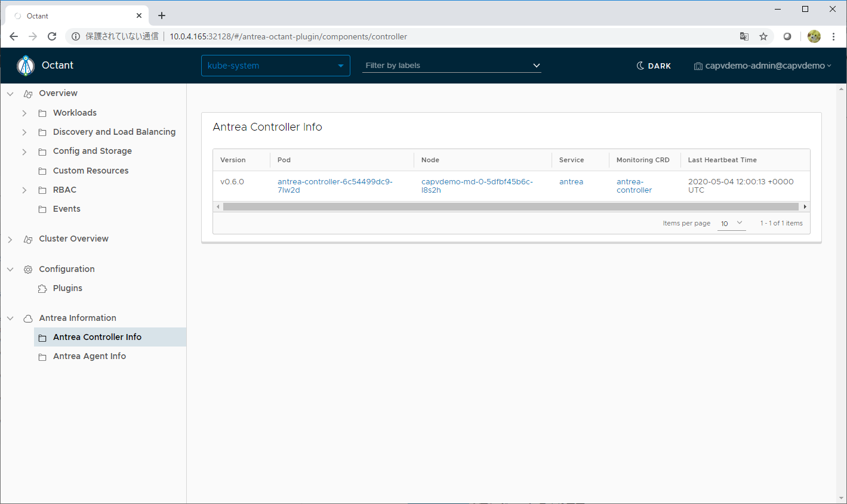The width and height of the screenshot is (847, 504).
Task: Click the RBAC folder icon
Action: pyautogui.click(x=42, y=190)
